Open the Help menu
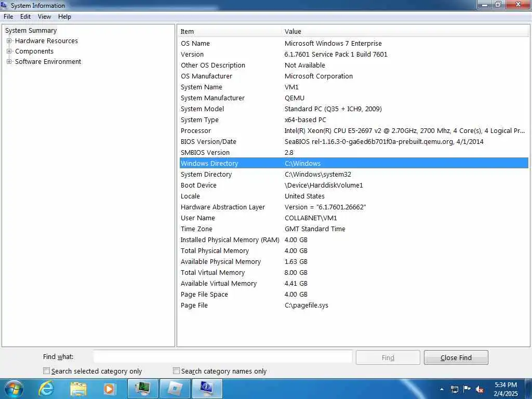 tap(64, 17)
